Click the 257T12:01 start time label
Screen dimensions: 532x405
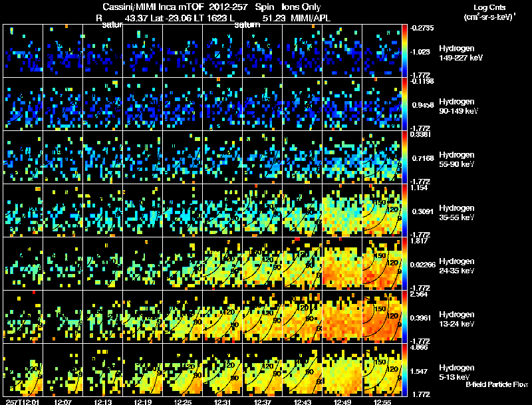coord(23,402)
